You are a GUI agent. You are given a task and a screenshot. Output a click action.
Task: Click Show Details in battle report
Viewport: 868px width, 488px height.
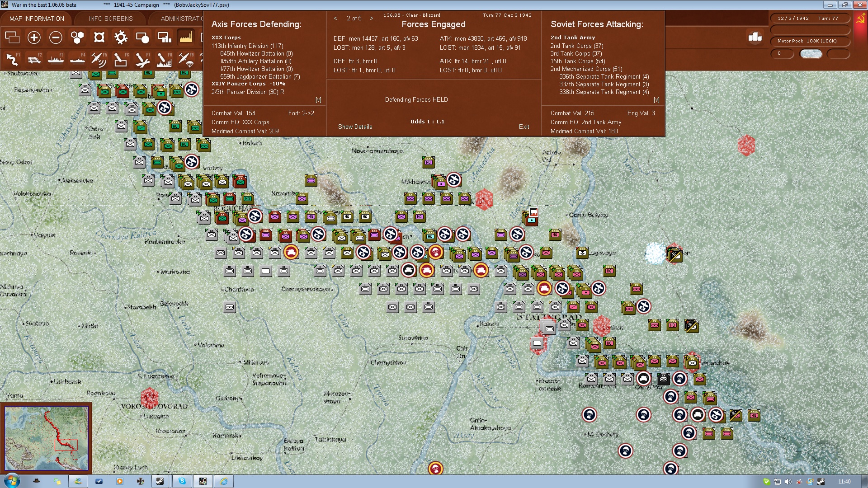click(x=355, y=127)
